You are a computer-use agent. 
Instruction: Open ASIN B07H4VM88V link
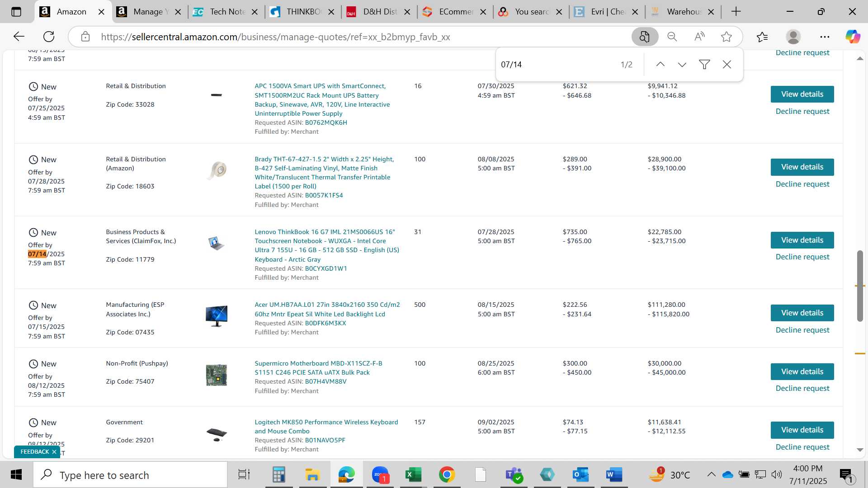click(325, 381)
